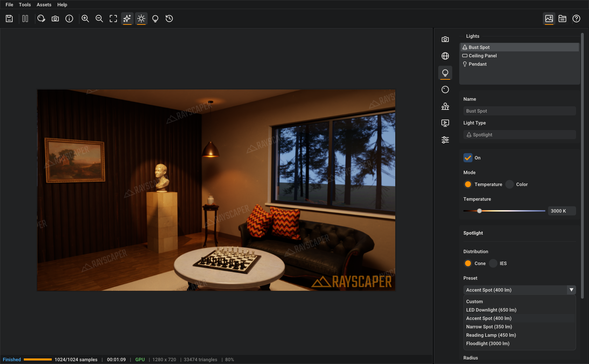589x364 pixels.
Task: Select the IES distribution radio button
Action: tap(493, 263)
